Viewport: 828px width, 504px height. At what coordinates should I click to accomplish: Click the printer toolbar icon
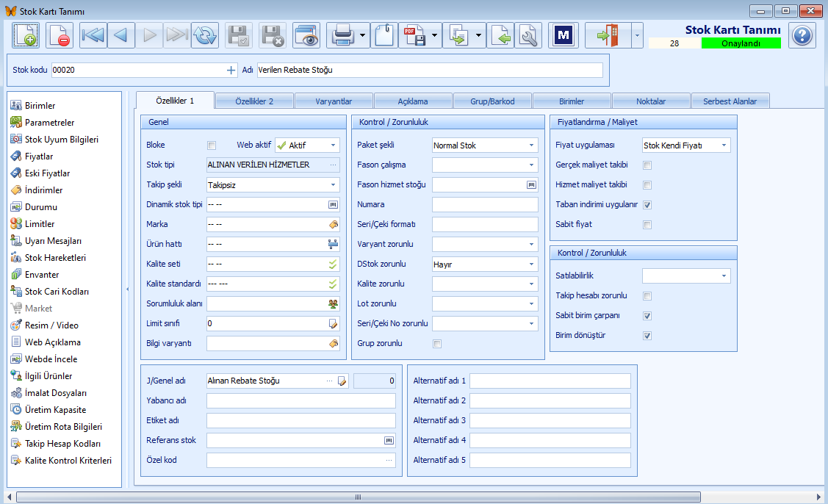click(342, 35)
